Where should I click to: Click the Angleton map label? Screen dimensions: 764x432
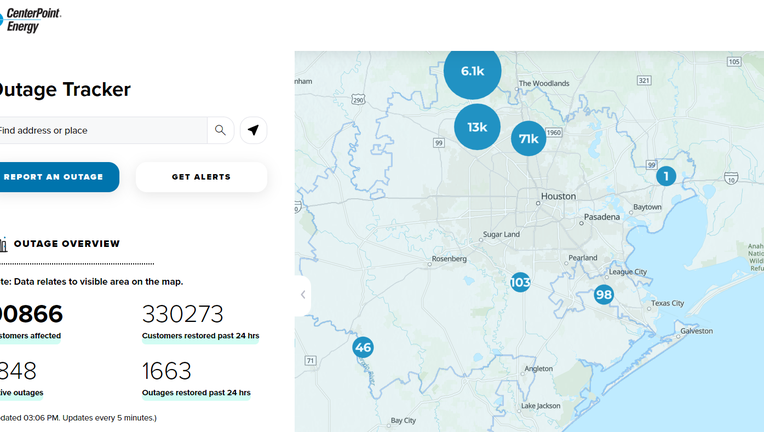538,369
